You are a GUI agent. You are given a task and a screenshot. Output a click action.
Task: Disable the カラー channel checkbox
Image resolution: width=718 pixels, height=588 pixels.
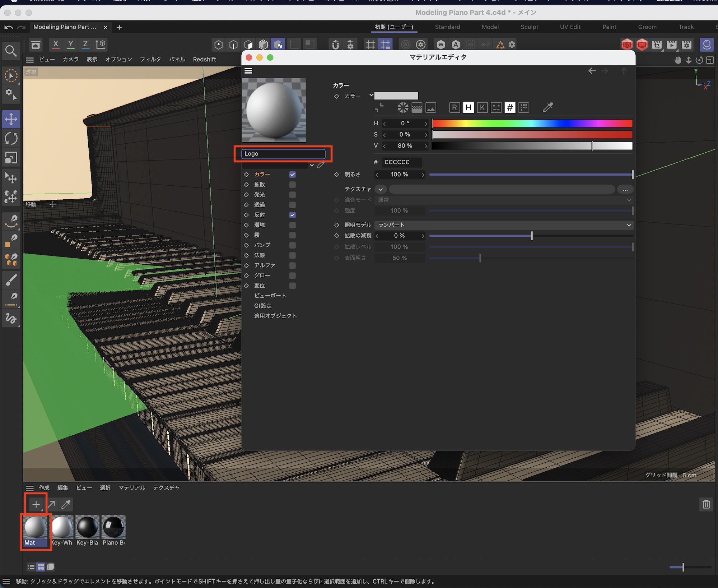click(293, 175)
